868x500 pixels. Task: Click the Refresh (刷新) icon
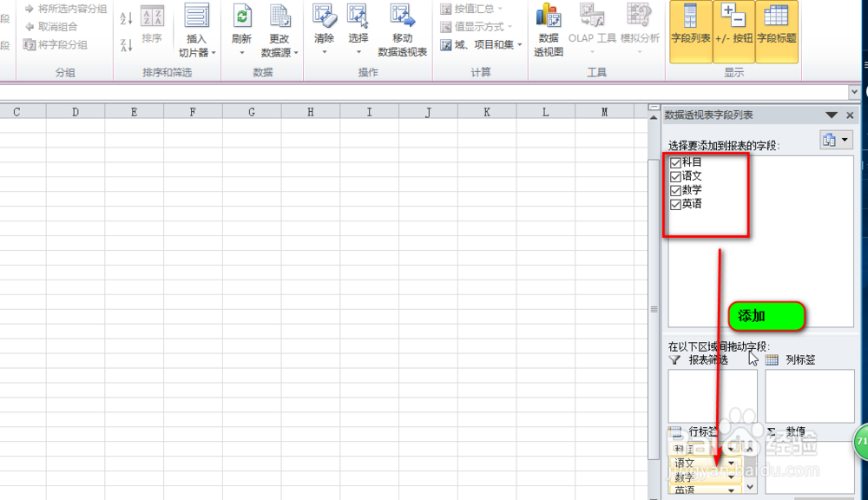pyautogui.click(x=242, y=16)
